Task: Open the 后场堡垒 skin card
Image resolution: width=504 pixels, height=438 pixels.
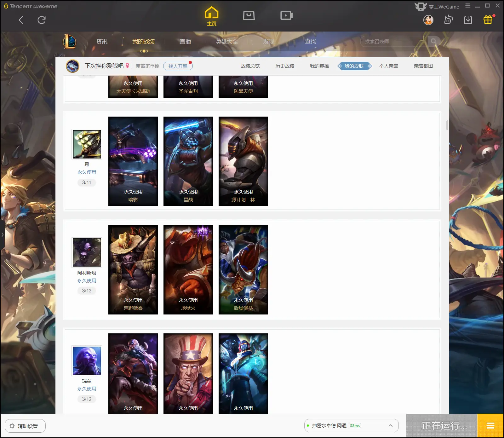Action: click(243, 270)
